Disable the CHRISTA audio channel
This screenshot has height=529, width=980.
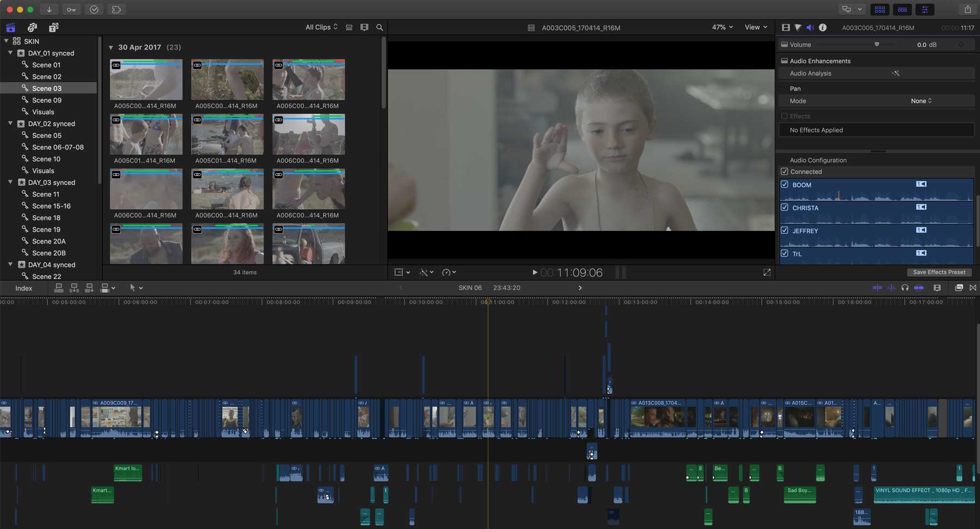click(785, 207)
